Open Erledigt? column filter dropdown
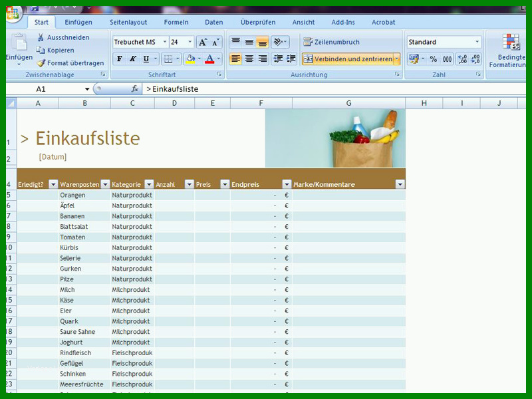532x399 pixels. click(x=53, y=184)
